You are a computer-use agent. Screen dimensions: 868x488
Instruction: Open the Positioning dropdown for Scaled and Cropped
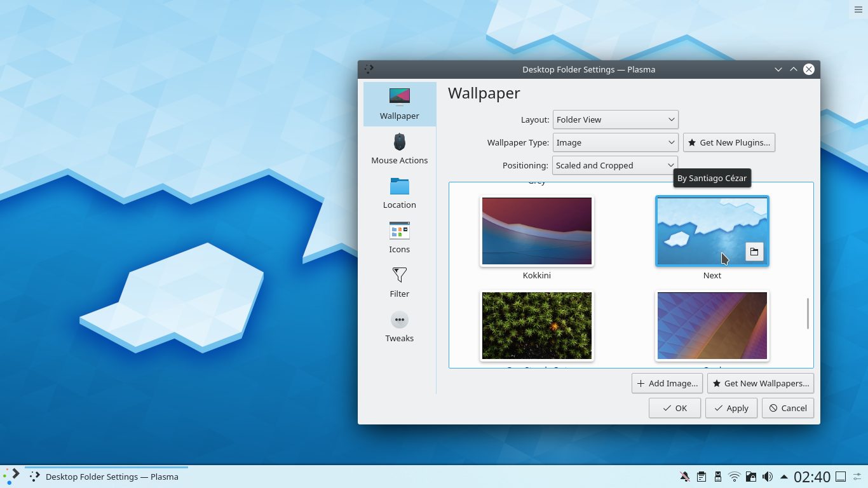tap(614, 165)
